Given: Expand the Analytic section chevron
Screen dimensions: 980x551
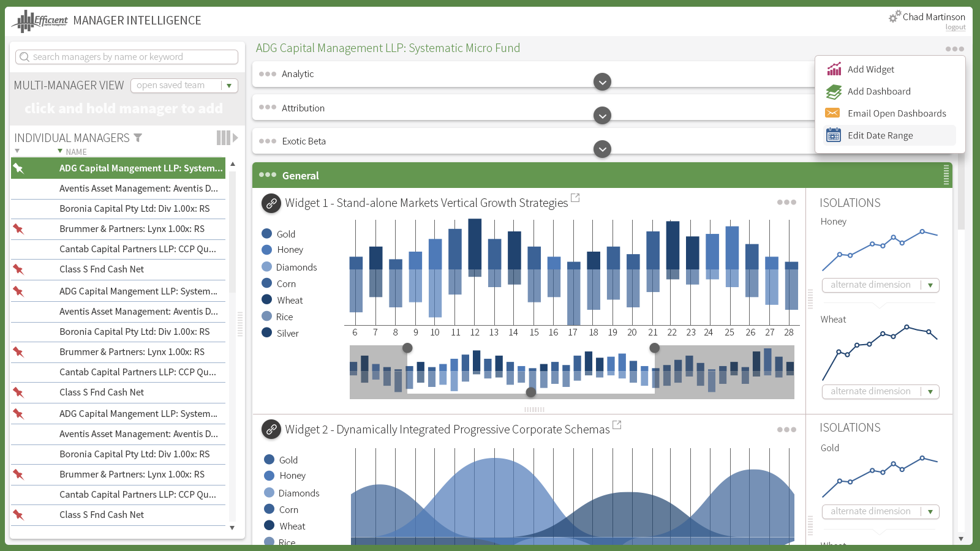Looking at the screenshot, I should coord(603,81).
